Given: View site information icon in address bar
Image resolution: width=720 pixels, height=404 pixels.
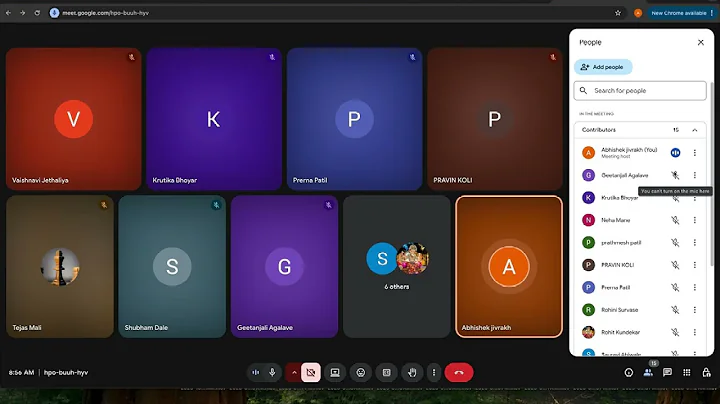Looking at the screenshot, I should tap(54, 13).
